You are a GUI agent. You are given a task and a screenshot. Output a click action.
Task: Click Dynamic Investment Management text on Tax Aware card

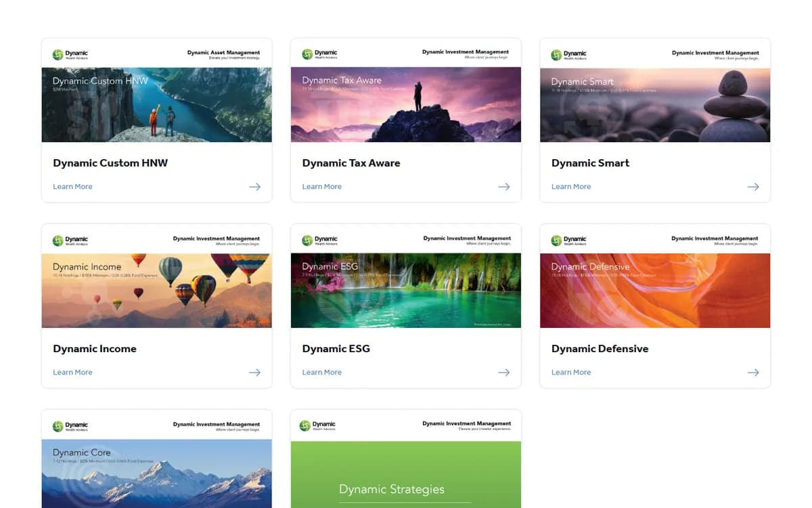pyautogui.click(x=466, y=52)
